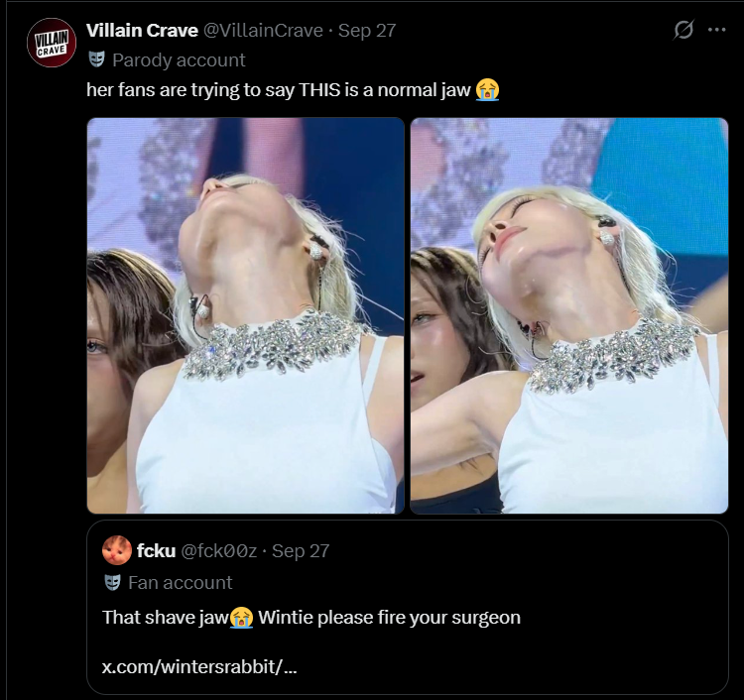The width and height of the screenshot is (744, 700).
Task: Click the quoted post's Sep 27 date
Action: coord(301,551)
